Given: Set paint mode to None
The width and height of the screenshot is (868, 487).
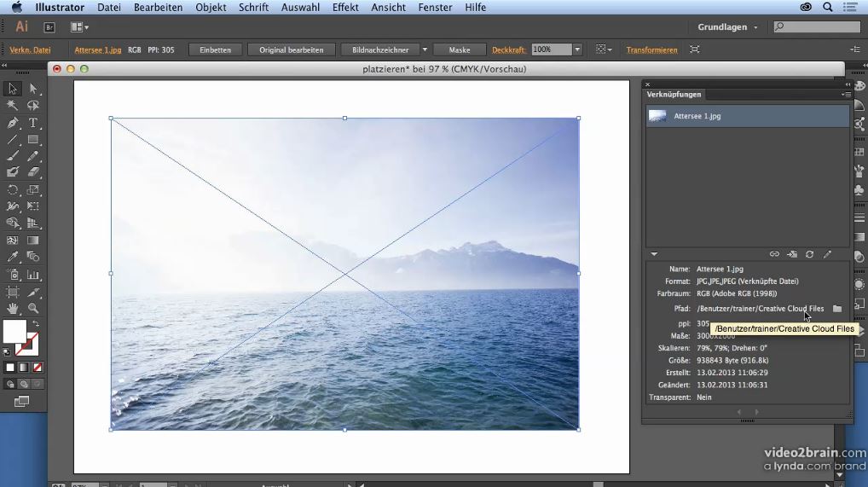Looking at the screenshot, I should coord(37,368).
